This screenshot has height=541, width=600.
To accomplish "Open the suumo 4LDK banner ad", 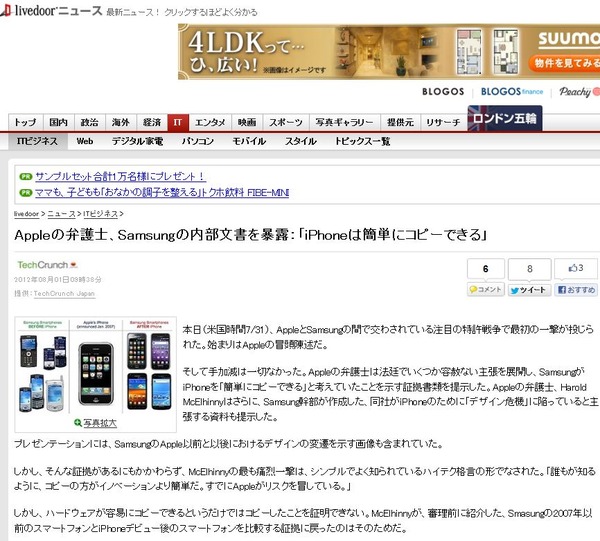I will (x=389, y=52).
